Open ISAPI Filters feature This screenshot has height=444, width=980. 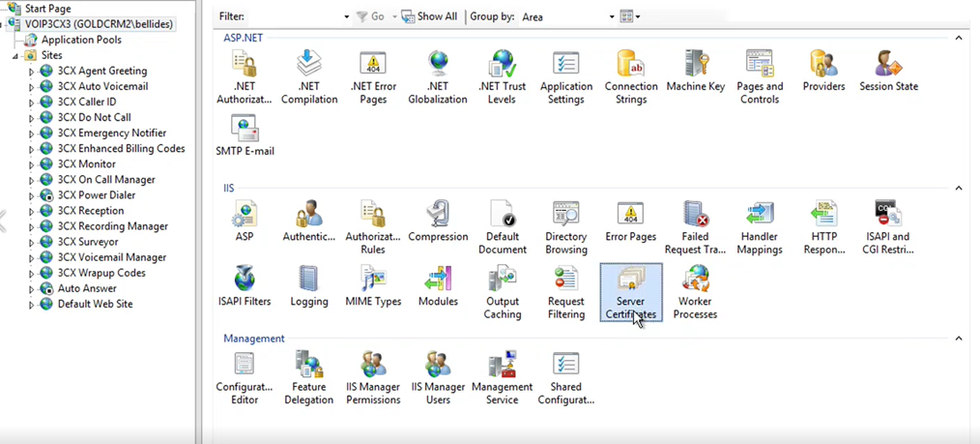[245, 286]
